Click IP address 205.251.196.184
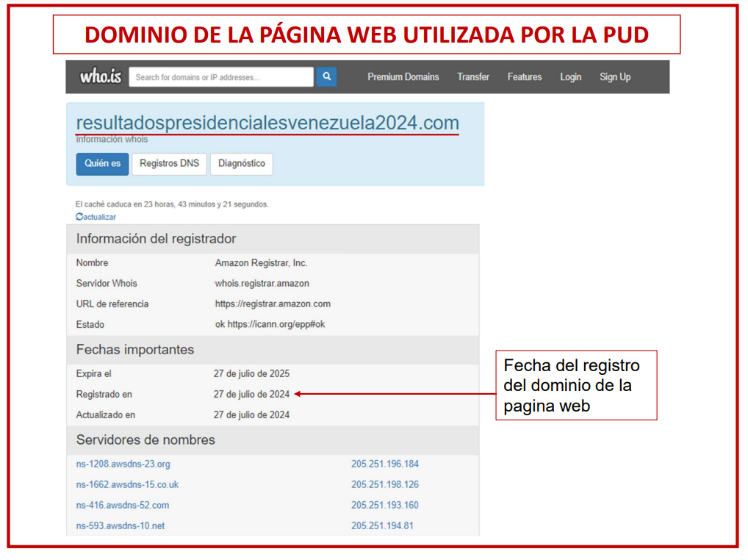The image size is (748, 560). click(x=384, y=464)
